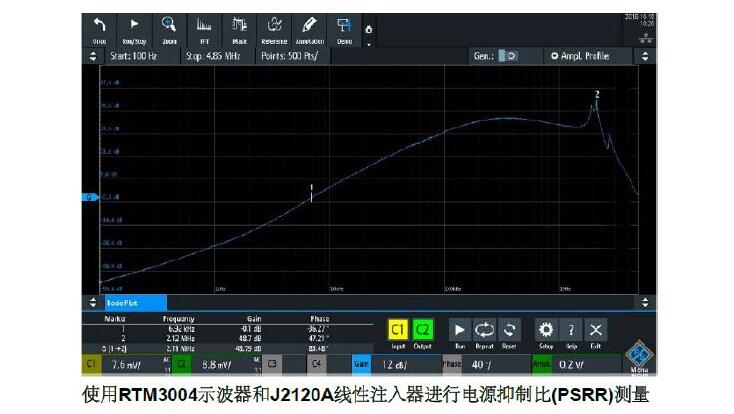Click the green Ampl. label
Viewport: 734px width, 414px height.
542,364
